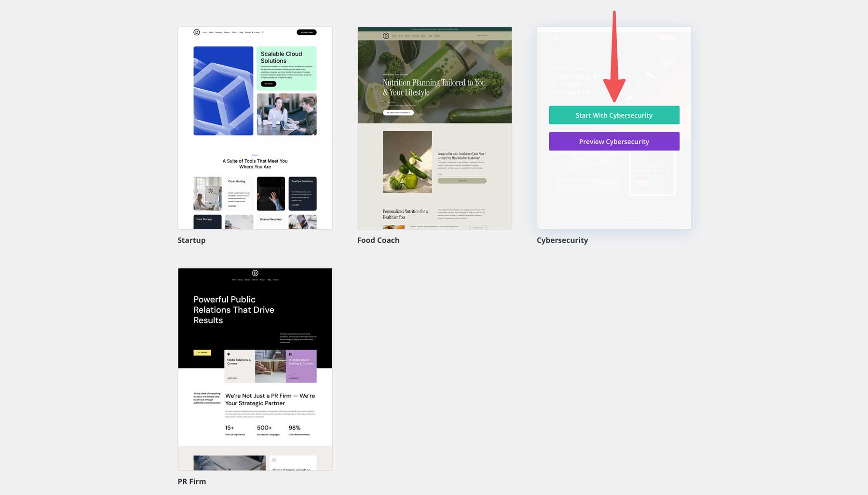
Task: Open the Food Coach template thumbnail
Action: point(434,128)
